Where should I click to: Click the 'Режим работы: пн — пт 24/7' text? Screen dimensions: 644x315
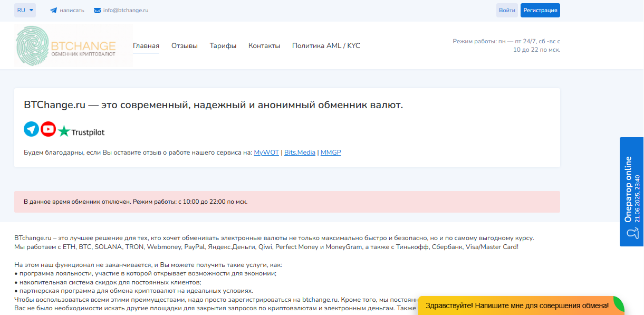click(506, 45)
